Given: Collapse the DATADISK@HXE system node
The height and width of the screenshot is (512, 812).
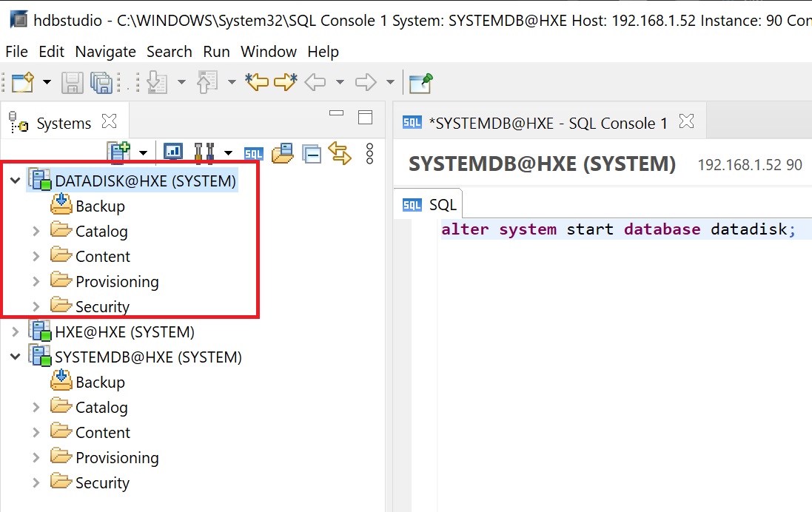Looking at the screenshot, I should coord(15,181).
